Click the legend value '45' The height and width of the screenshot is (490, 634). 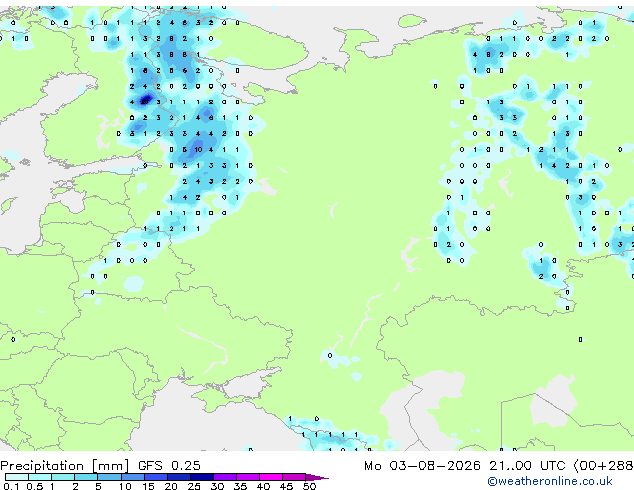(286, 486)
